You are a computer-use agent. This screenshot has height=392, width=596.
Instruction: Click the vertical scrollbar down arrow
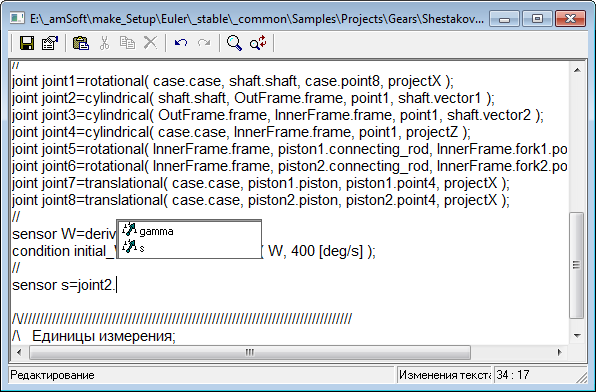pyautogui.click(x=577, y=336)
